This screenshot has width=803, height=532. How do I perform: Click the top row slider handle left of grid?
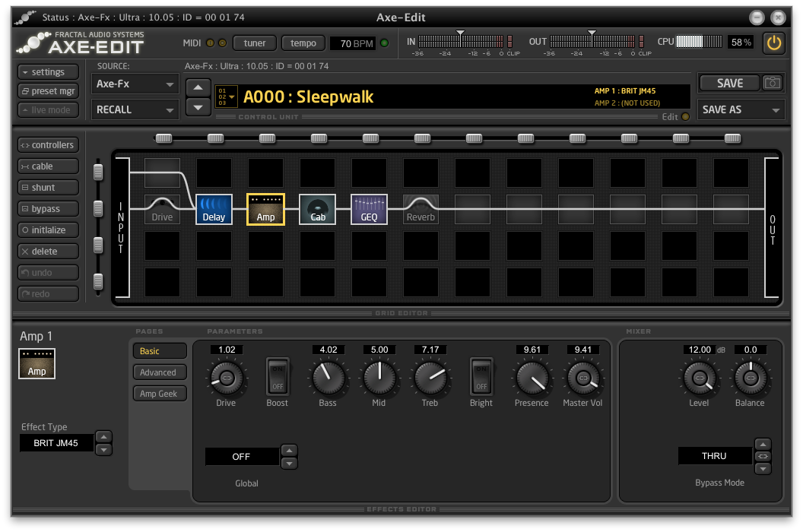pyautogui.click(x=98, y=172)
